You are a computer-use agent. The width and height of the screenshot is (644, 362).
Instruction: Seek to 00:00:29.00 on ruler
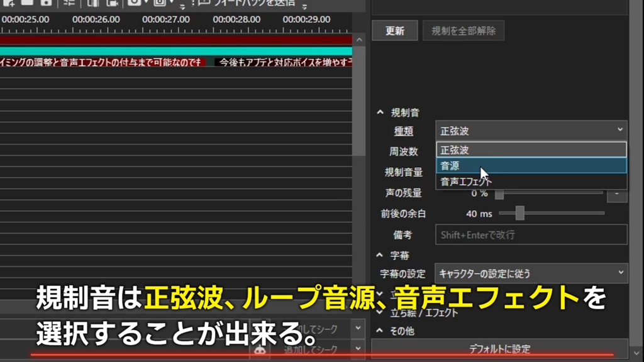(x=306, y=19)
